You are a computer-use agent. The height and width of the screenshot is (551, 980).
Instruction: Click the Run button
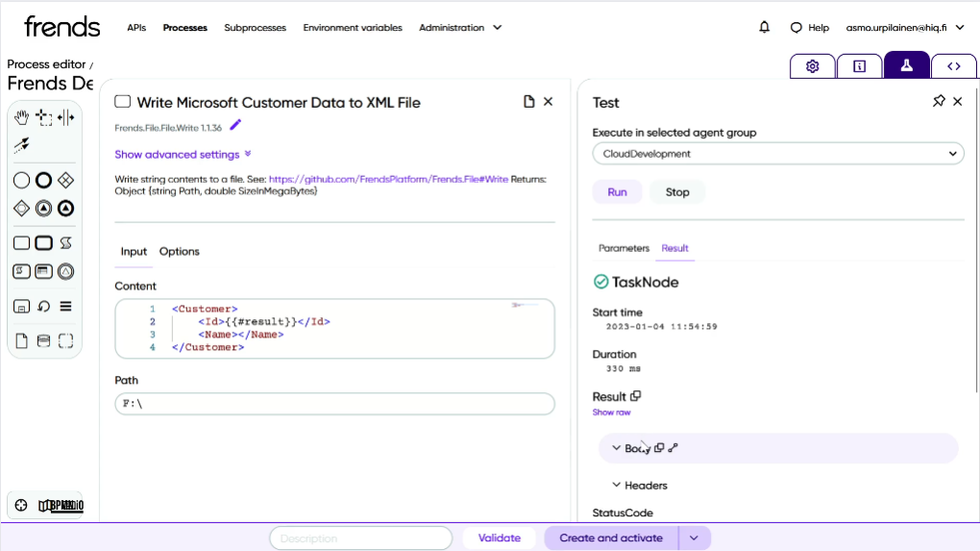click(x=617, y=192)
